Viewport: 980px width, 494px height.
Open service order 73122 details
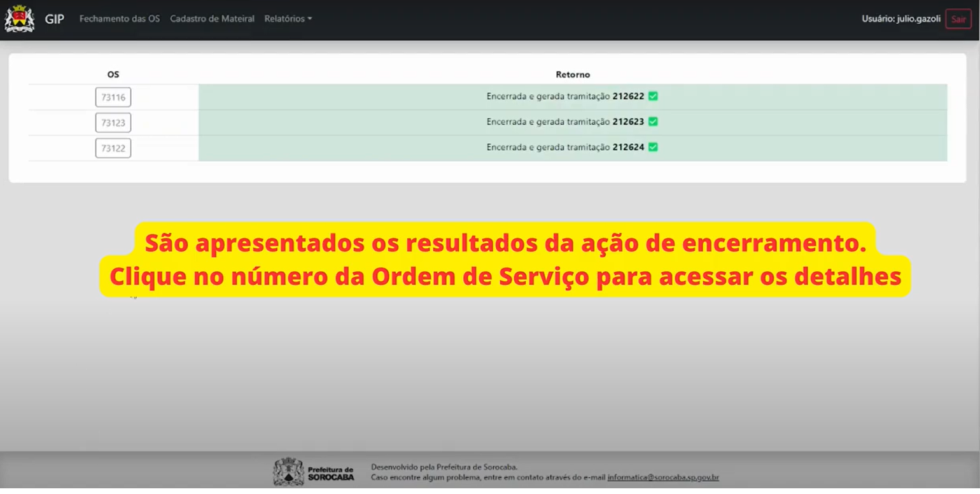[113, 148]
